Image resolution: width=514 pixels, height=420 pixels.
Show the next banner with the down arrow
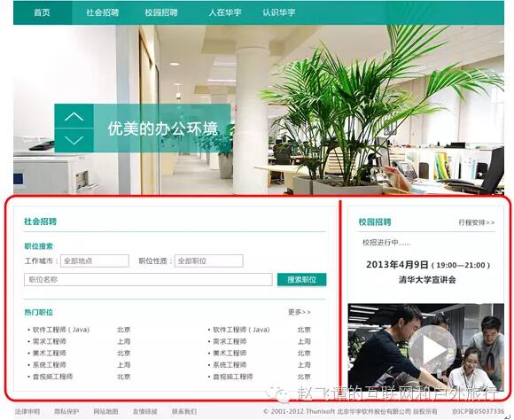click(74, 141)
